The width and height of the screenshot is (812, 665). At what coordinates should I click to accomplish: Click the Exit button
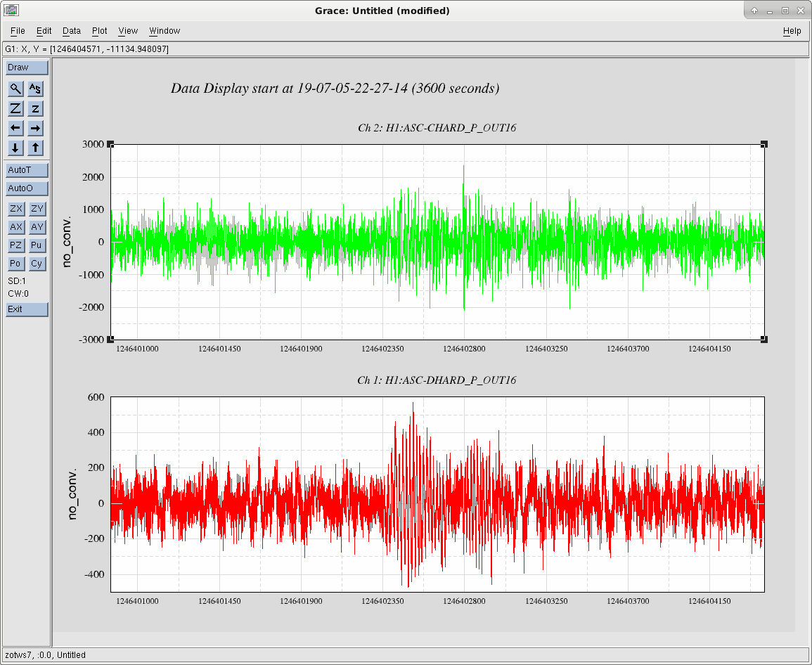[x=27, y=309]
